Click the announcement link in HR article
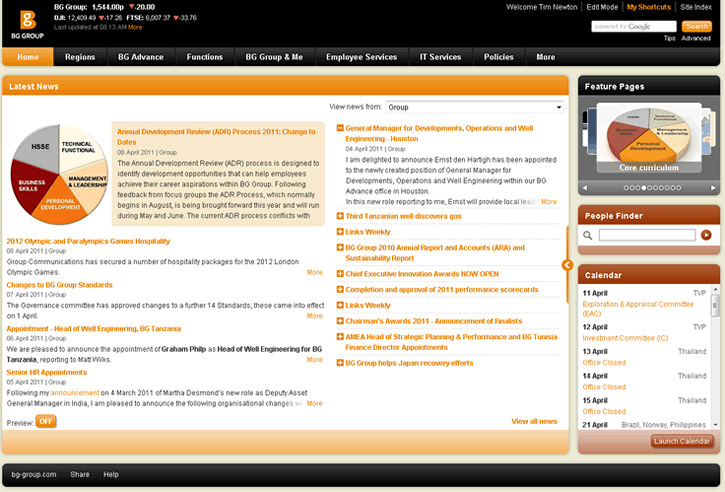Viewport: 725px width, 492px height. point(75,393)
